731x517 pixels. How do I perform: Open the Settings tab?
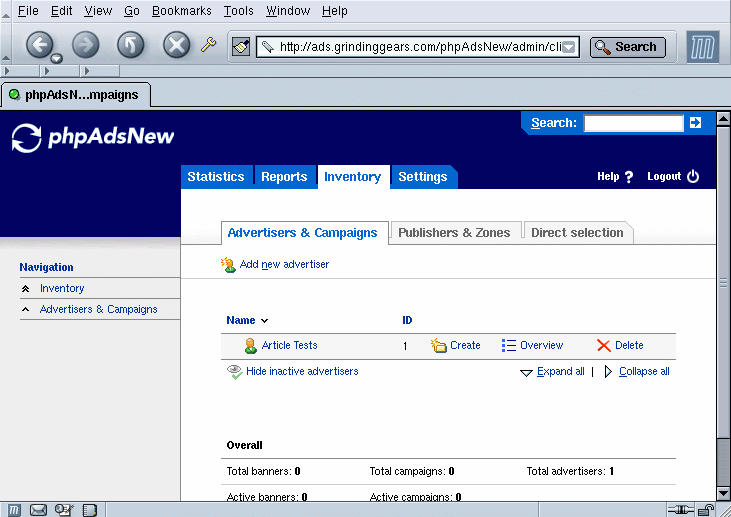tap(423, 177)
